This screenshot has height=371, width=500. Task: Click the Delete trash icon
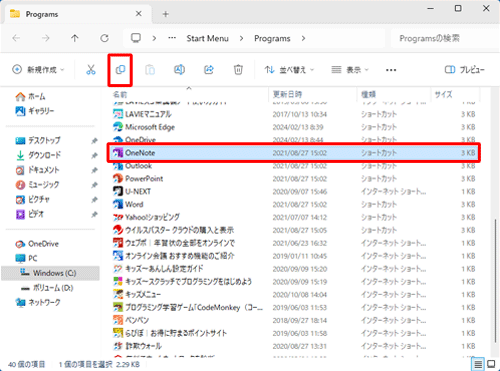tap(238, 70)
